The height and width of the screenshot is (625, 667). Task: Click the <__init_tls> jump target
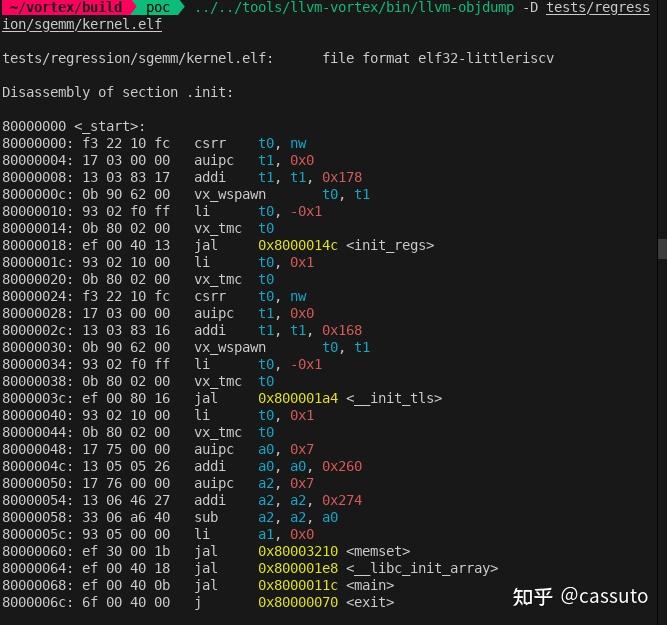394,398
